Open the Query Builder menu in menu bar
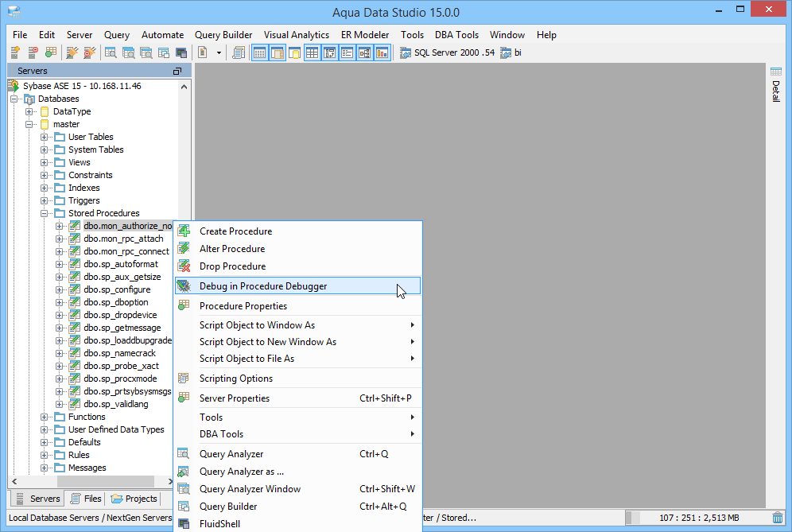 coord(223,35)
